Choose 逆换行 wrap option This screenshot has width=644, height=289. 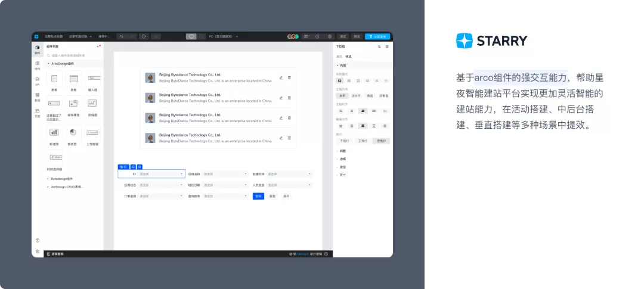[x=381, y=141]
